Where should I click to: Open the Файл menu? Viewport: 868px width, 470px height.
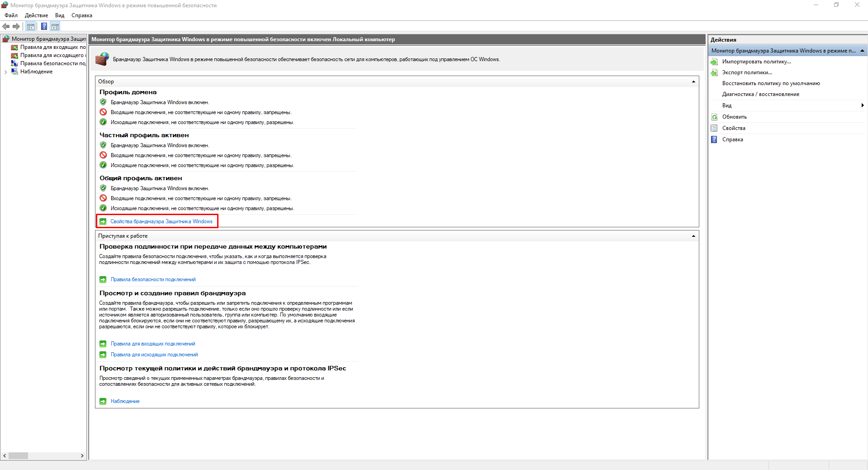(x=11, y=15)
